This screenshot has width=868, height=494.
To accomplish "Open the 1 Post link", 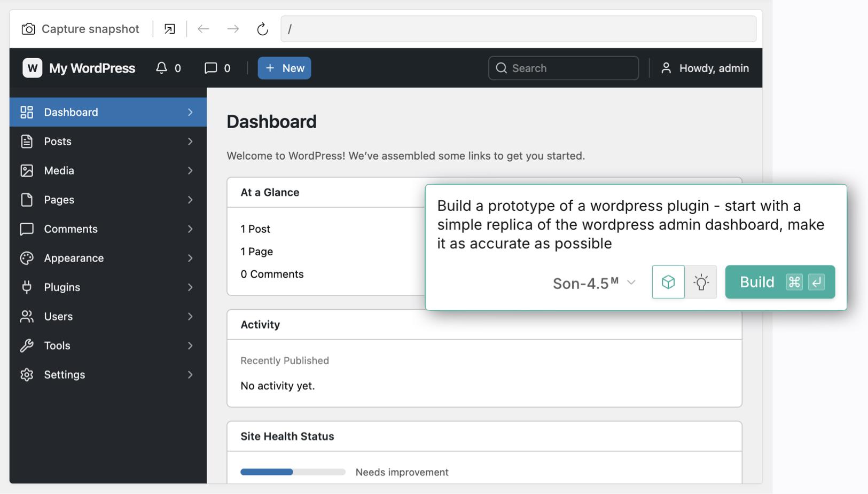I will pos(255,229).
